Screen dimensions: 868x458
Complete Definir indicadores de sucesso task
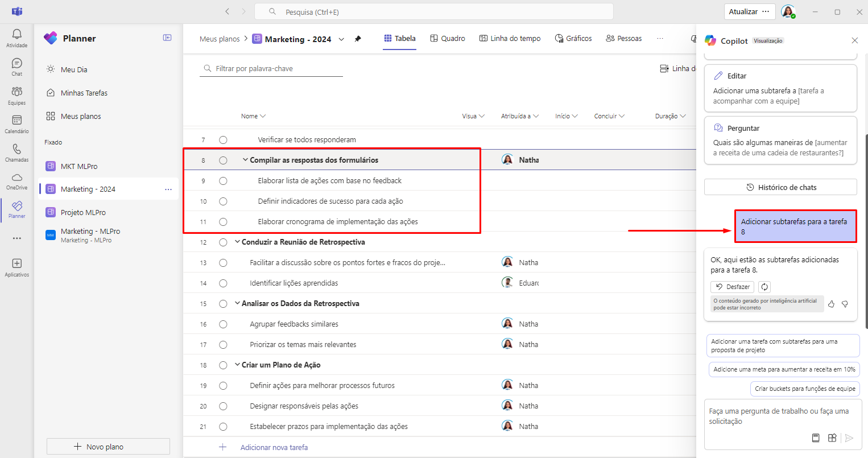pyautogui.click(x=223, y=201)
